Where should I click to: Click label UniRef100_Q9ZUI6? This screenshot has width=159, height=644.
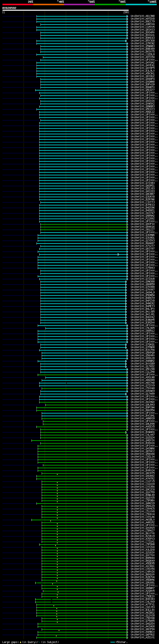[143, 101]
